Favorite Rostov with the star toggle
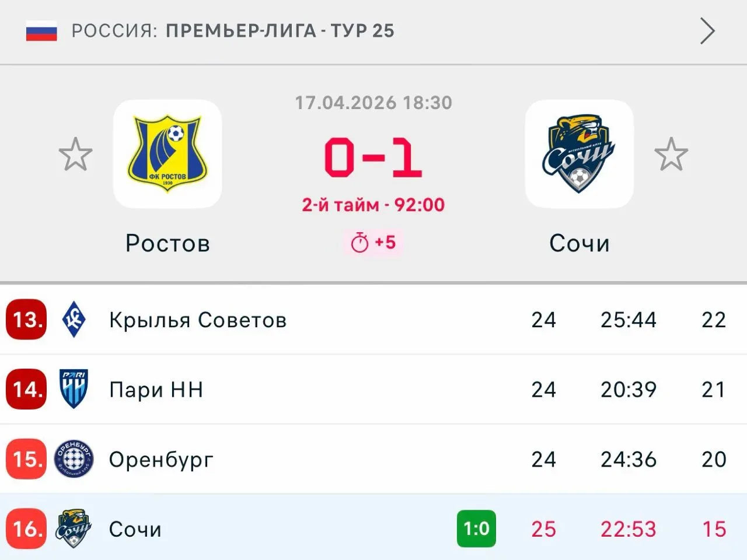 pos(76,155)
